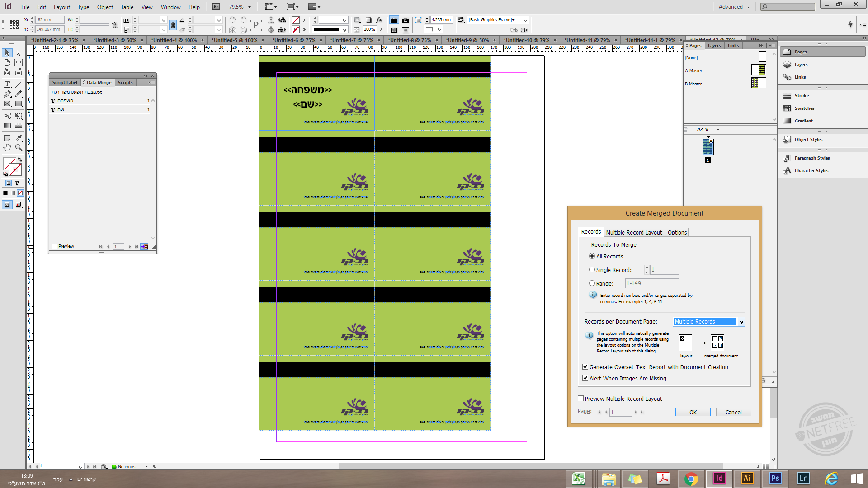Select the Pen tool
The height and width of the screenshot is (488, 868).
[7, 94]
